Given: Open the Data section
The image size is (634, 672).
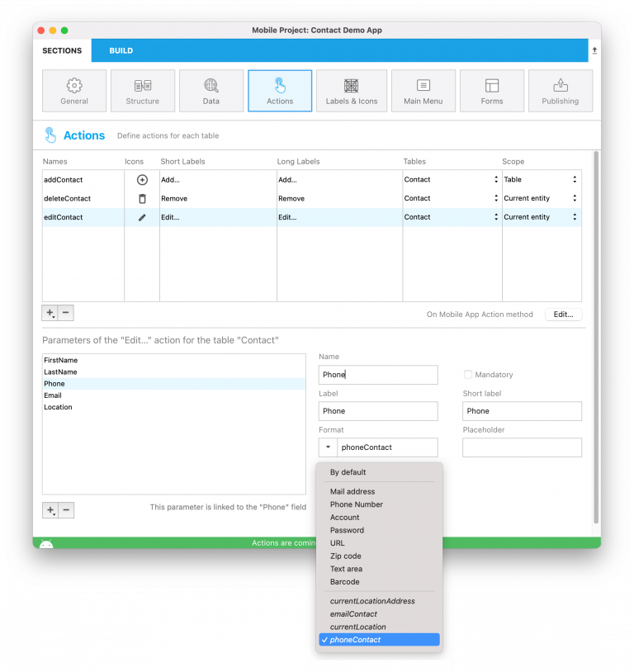Looking at the screenshot, I should pyautogui.click(x=211, y=91).
